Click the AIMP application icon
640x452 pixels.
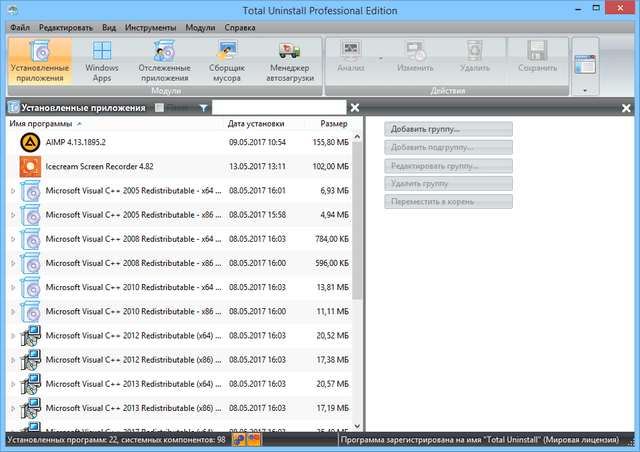pyautogui.click(x=30, y=142)
